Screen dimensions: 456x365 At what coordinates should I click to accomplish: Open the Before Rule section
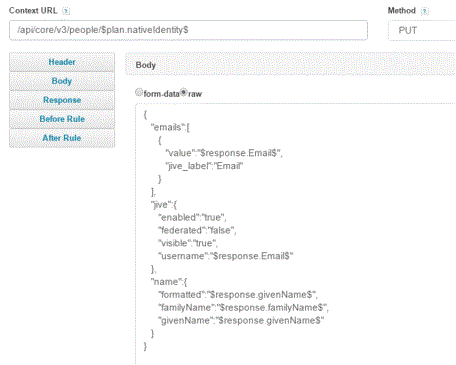[62, 119]
